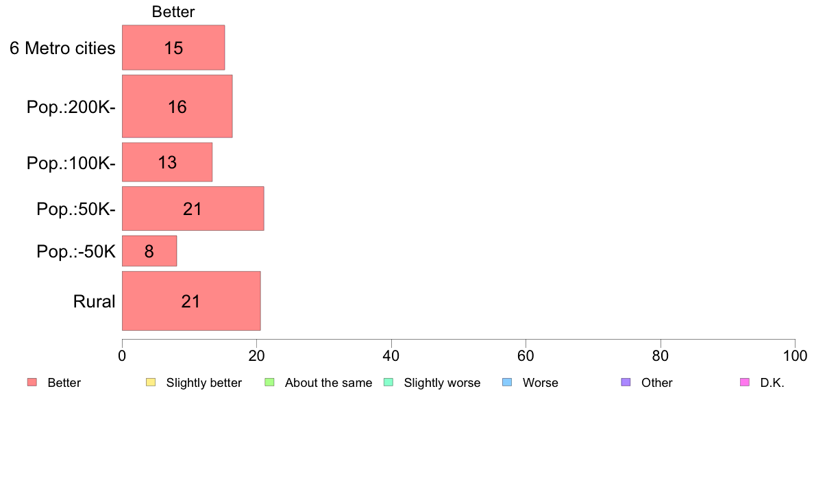Click the Slightly worse legend text
The width and height of the screenshot is (814, 504).
coord(443,383)
